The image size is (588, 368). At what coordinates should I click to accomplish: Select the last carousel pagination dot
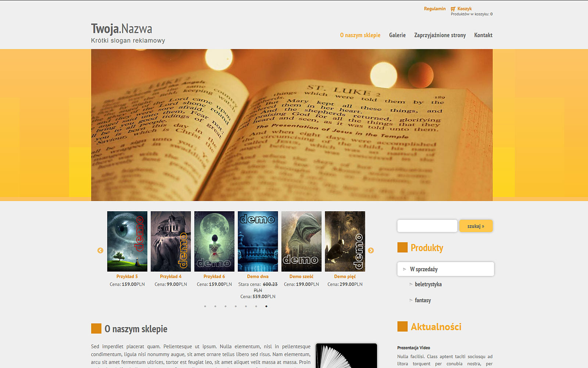266,306
